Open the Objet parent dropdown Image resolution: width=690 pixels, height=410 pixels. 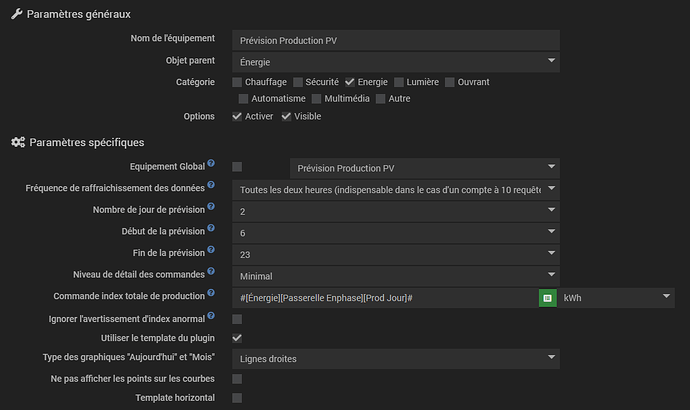395,62
